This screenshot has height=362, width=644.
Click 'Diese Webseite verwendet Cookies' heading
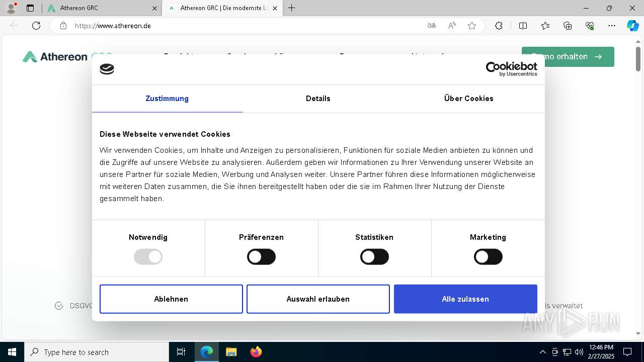[x=165, y=134]
